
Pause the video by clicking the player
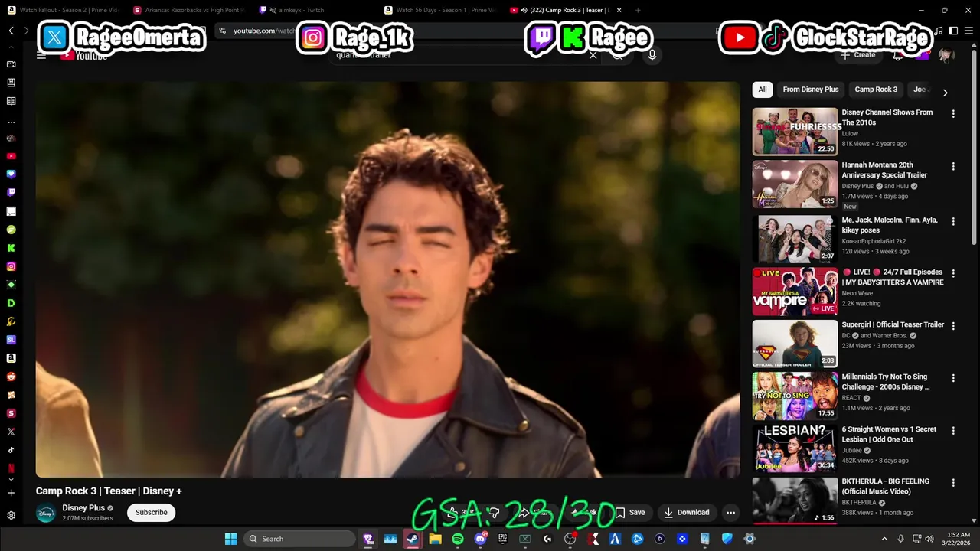387,279
